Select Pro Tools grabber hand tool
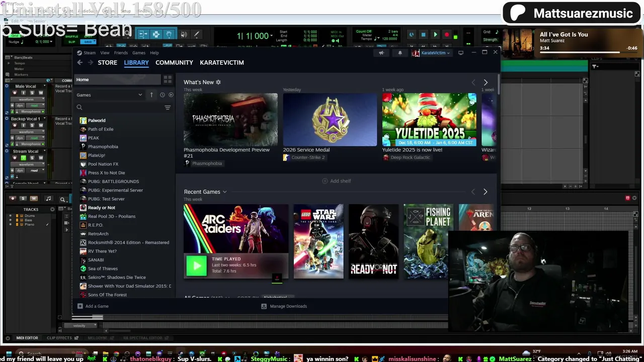 [x=169, y=34]
